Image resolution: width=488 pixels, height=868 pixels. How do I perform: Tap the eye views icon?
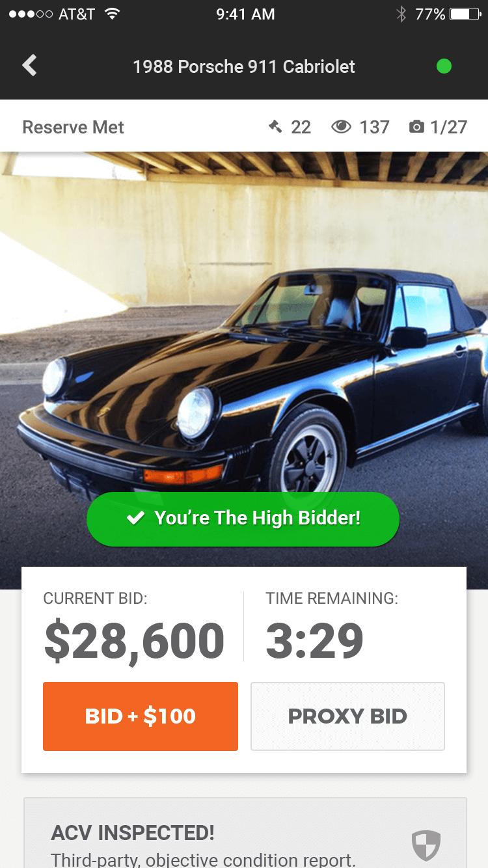pos(341,126)
